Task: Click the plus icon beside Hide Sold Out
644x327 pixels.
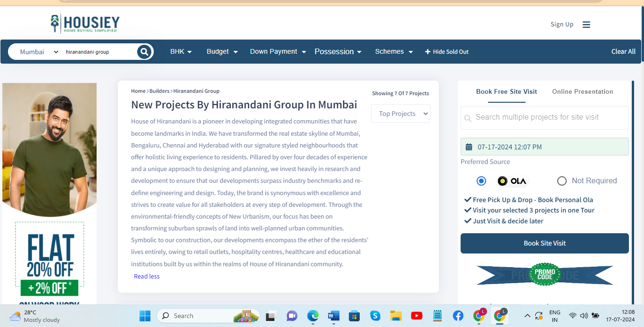Action: [x=428, y=52]
